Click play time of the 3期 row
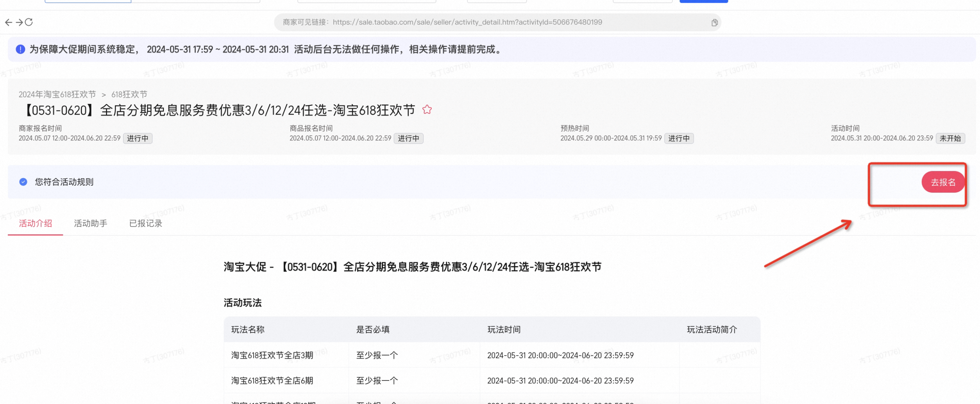This screenshot has height=404, width=980. [x=560, y=355]
